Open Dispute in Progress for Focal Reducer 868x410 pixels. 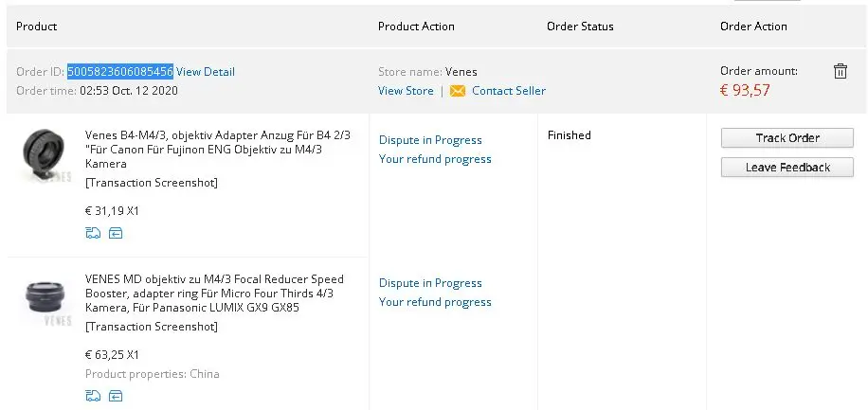pos(430,283)
